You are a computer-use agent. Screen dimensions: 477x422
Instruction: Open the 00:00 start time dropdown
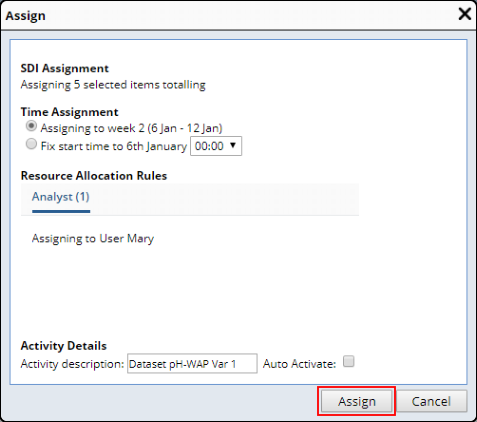pos(216,146)
